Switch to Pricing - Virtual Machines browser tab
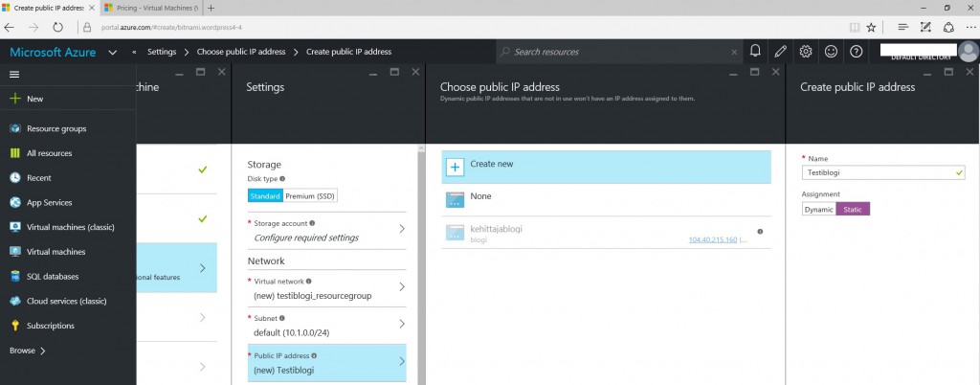Viewport: 980px width, 385px height. (151, 8)
